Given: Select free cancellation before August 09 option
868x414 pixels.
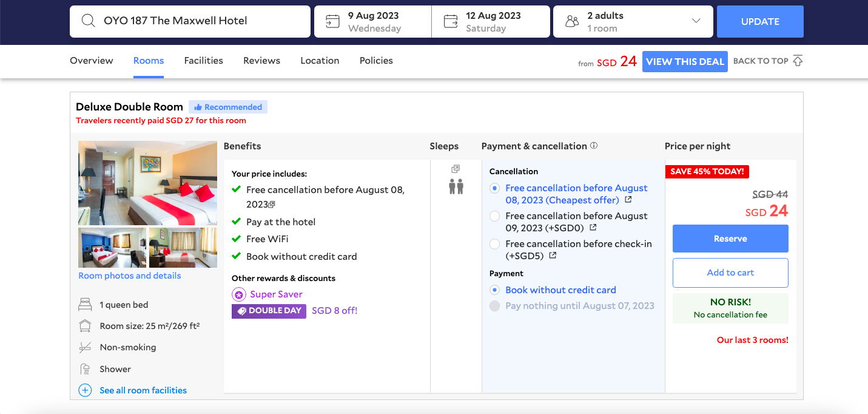Looking at the screenshot, I should tap(495, 216).
